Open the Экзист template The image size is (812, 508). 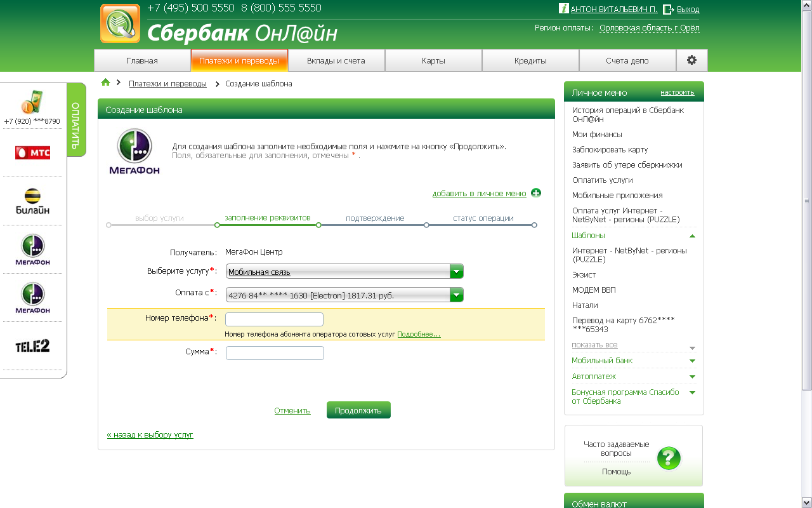pyautogui.click(x=584, y=275)
